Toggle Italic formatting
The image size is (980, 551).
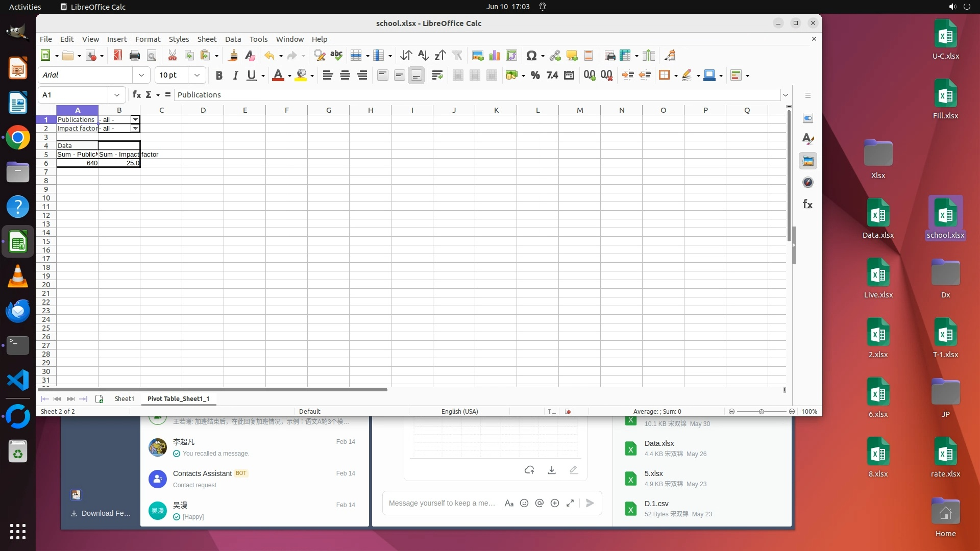[235, 75]
